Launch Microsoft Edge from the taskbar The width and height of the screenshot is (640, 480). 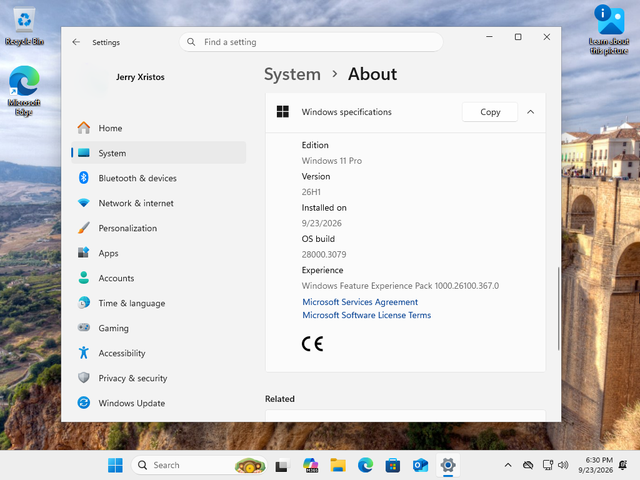coord(365,465)
